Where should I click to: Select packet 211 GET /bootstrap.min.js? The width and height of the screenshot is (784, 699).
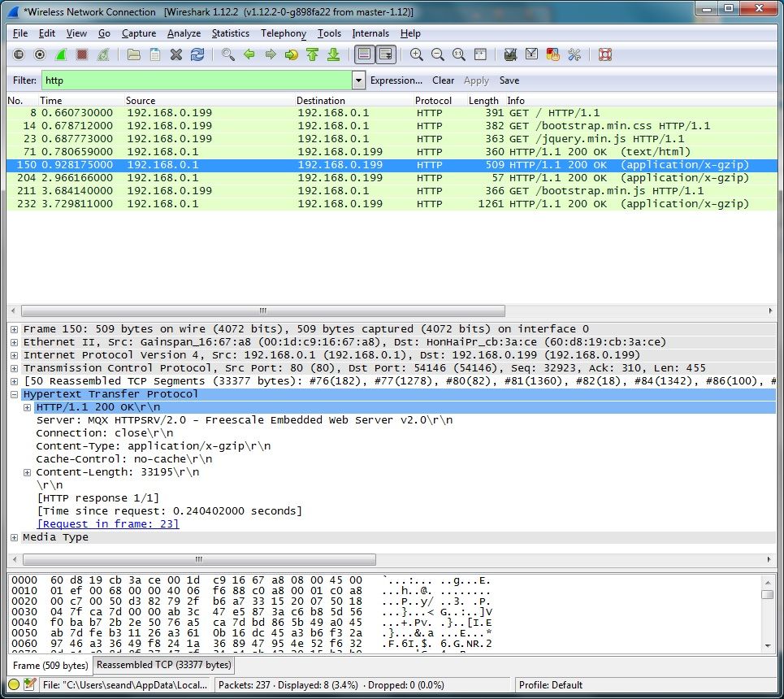392,191
